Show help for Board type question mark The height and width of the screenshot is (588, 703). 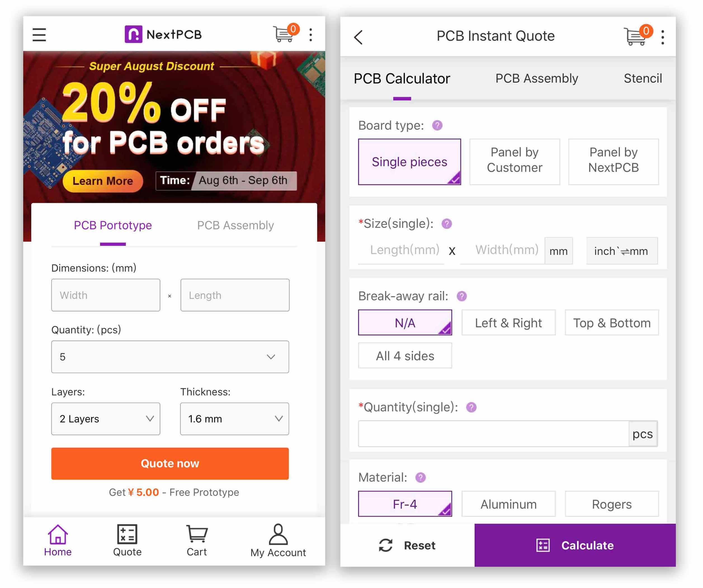[437, 126]
